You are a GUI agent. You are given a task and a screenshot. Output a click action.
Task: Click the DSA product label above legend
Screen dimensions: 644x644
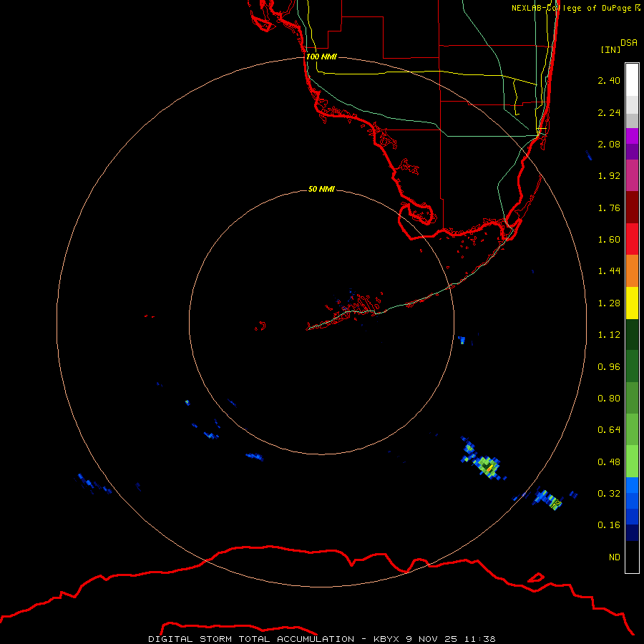coord(629,42)
